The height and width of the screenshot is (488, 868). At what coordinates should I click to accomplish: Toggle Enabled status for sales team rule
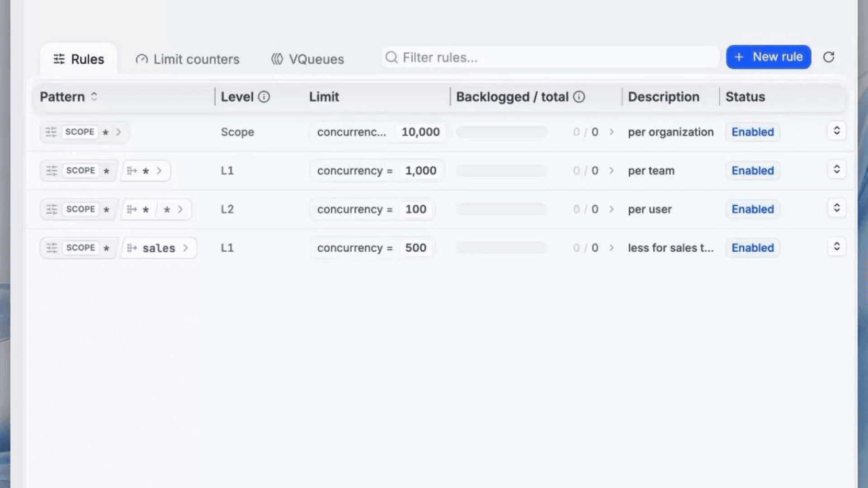pyautogui.click(x=753, y=248)
